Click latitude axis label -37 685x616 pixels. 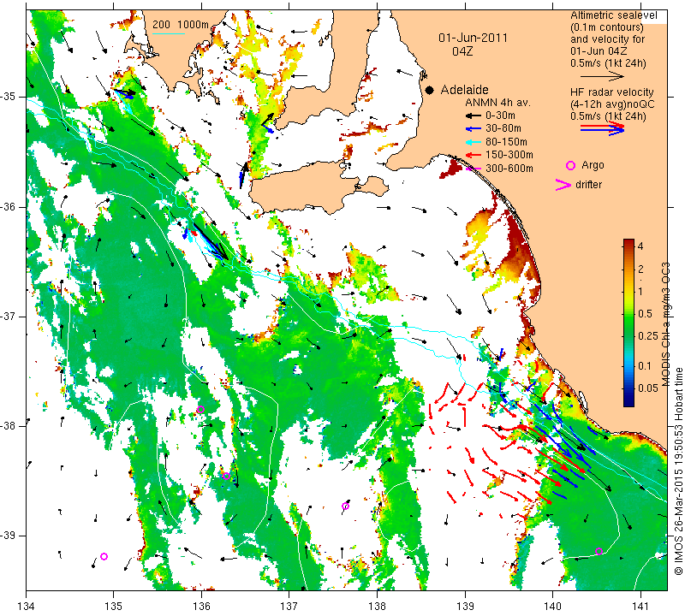tap(8, 316)
